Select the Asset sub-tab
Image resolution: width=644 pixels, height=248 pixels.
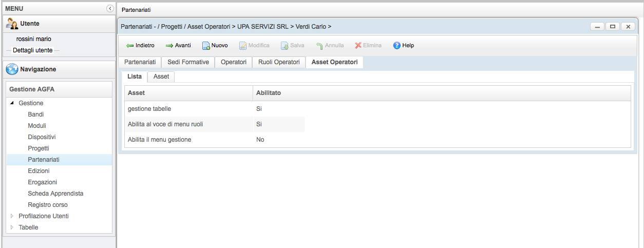click(161, 77)
